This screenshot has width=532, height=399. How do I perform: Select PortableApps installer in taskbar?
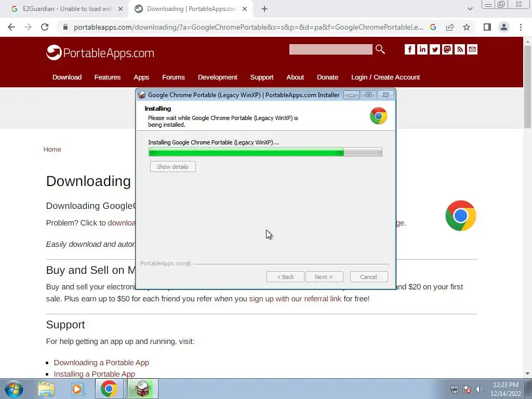tap(142, 389)
